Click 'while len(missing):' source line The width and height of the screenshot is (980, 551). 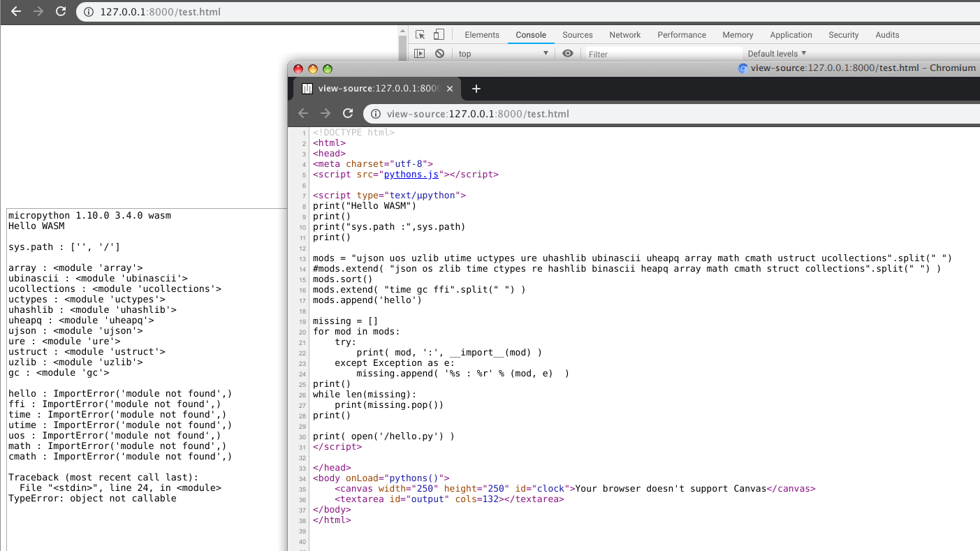365,395
